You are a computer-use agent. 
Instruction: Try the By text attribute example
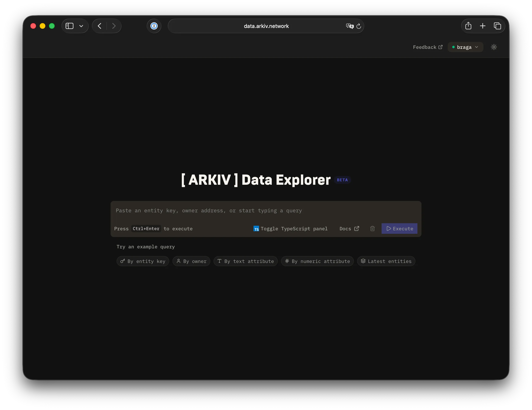(x=246, y=261)
